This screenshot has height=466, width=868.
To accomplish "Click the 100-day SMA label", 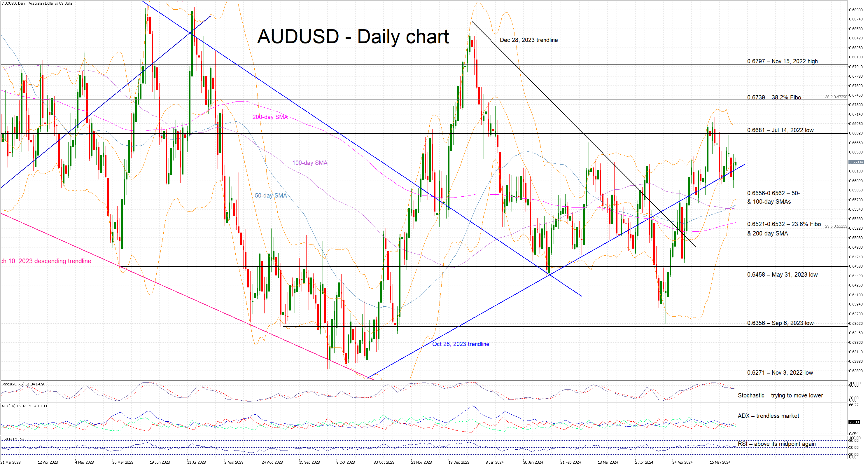I will click(310, 163).
